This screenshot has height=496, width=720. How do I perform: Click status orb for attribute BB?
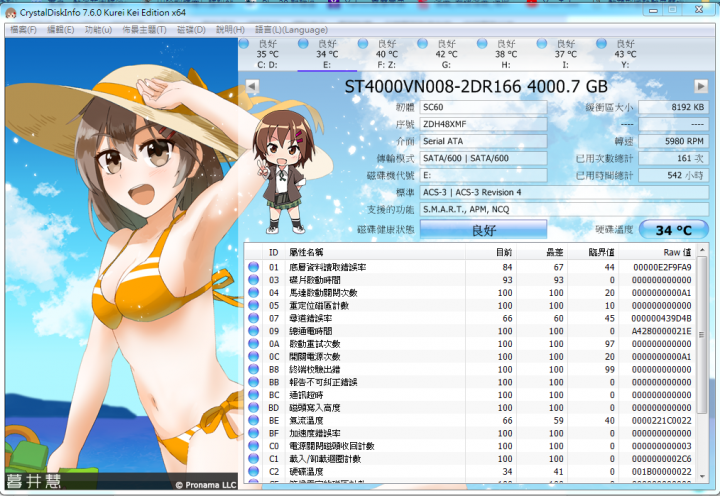pyautogui.click(x=253, y=382)
